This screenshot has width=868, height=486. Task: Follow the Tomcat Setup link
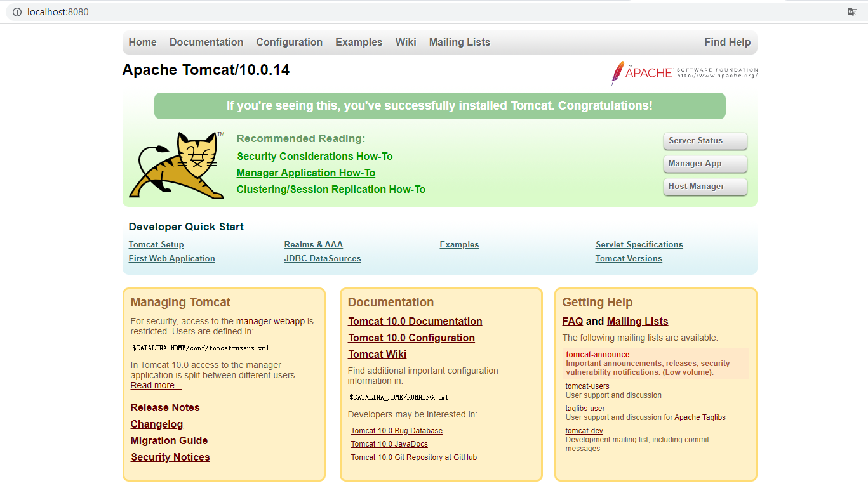[x=156, y=245]
